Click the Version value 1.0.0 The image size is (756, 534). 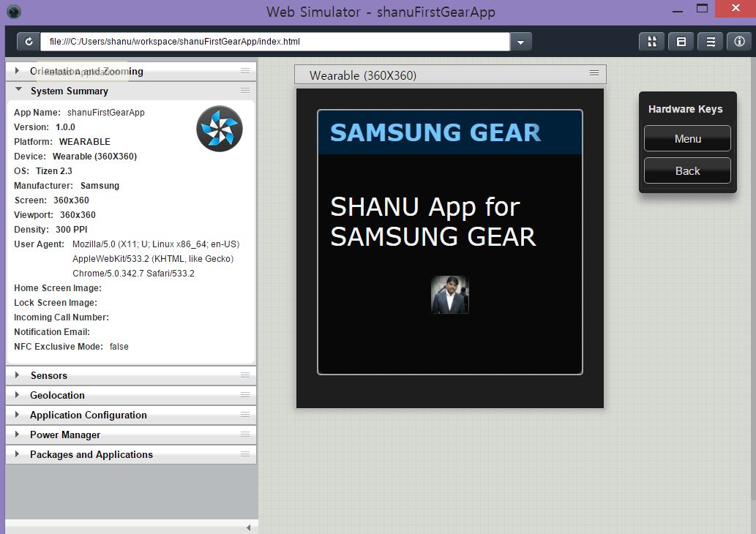pyautogui.click(x=65, y=127)
